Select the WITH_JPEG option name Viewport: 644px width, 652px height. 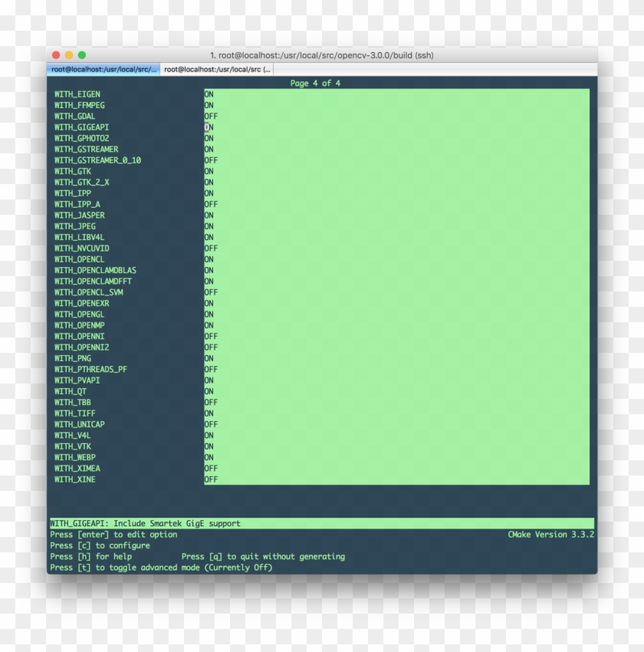[x=75, y=226]
